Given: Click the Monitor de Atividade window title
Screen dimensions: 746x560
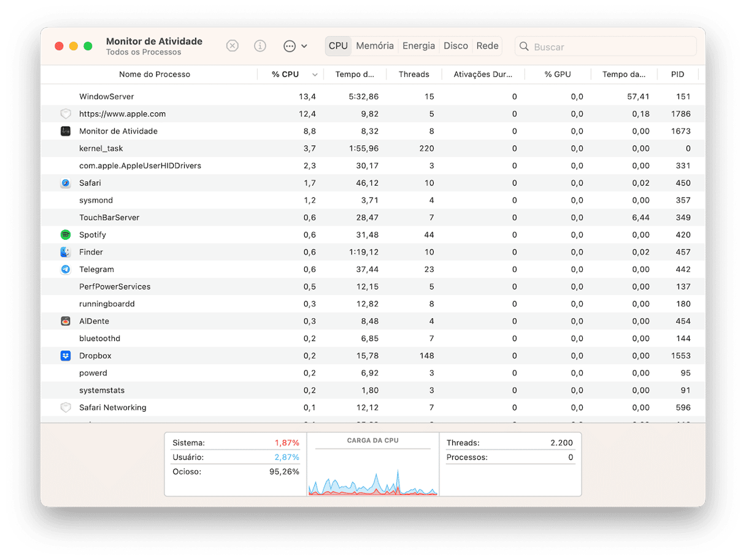Looking at the screenshot, I should coord(154,41).
